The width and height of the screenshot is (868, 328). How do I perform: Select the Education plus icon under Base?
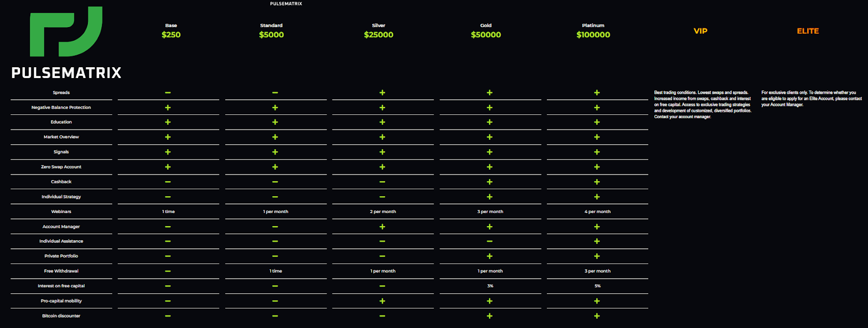[x=168, y=122]
